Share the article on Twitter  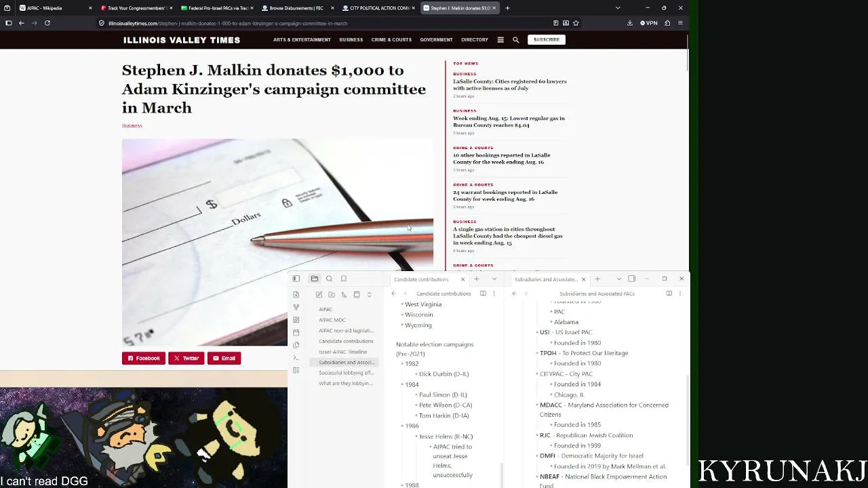tap(186, 358)
